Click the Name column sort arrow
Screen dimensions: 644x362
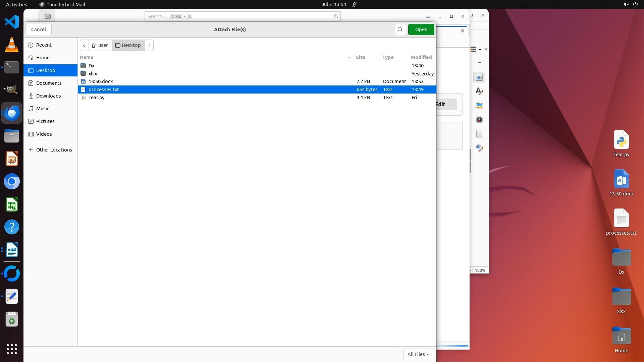[x=348, y=57]
